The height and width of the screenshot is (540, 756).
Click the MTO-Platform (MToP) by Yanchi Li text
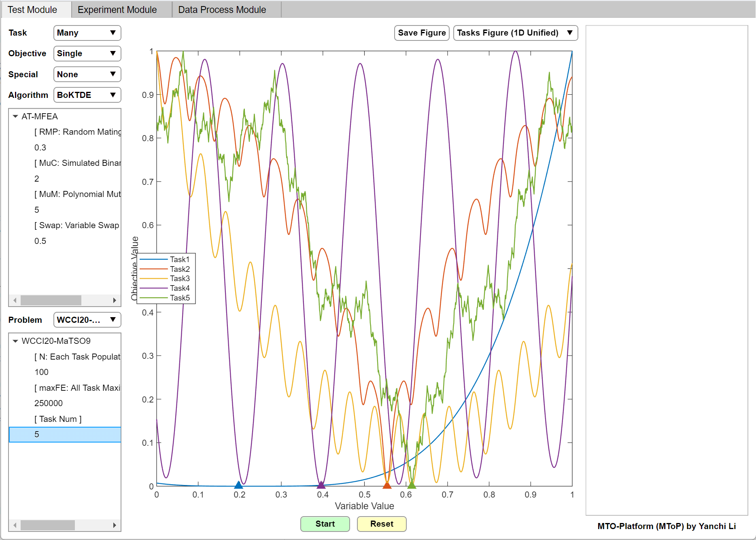point(667,526)
